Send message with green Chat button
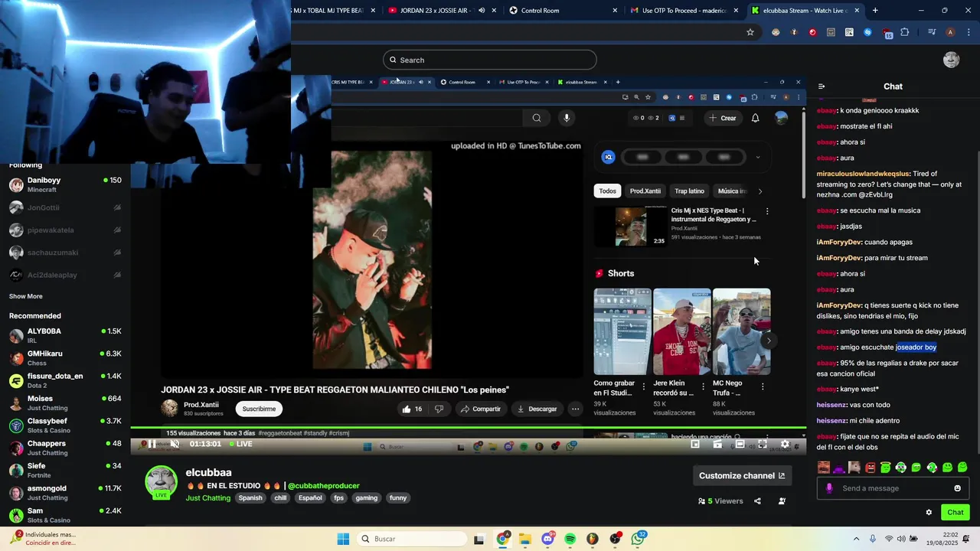The width and height of the screenshot is (980, 551). pyautogui.click(x=955, y=513)
